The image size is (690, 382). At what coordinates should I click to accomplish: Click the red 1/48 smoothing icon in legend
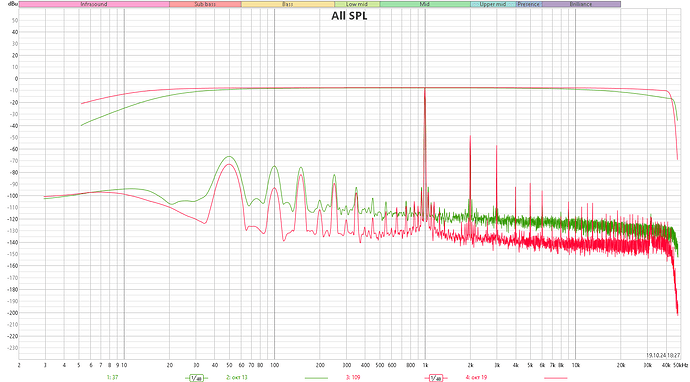click(436, 378)
